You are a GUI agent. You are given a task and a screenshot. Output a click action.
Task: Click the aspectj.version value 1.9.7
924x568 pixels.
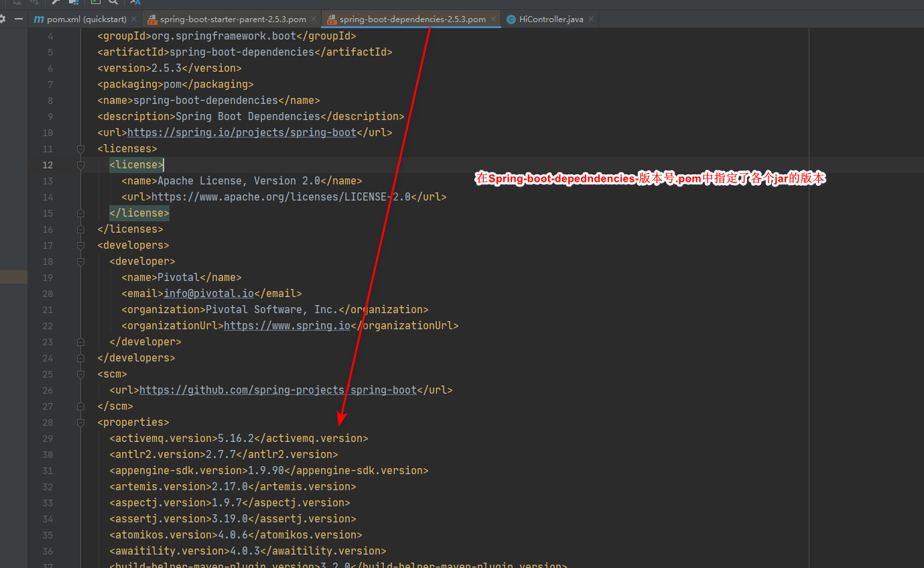pos(226,503)
